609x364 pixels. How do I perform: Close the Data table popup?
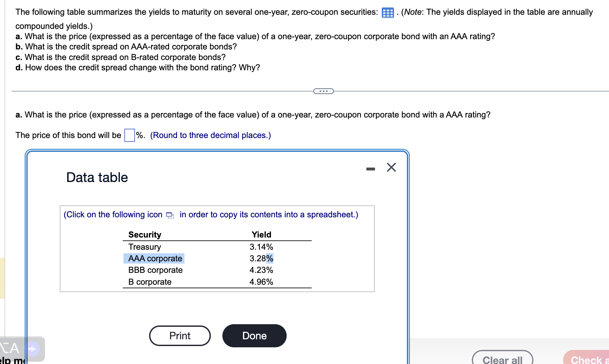[x=391, y=167]
